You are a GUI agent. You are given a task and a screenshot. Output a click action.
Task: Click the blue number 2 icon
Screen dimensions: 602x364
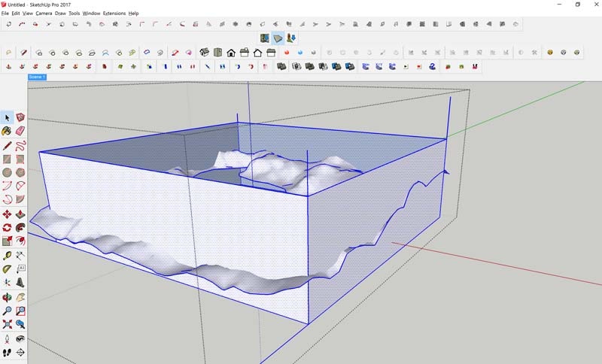tap(432, 67)
